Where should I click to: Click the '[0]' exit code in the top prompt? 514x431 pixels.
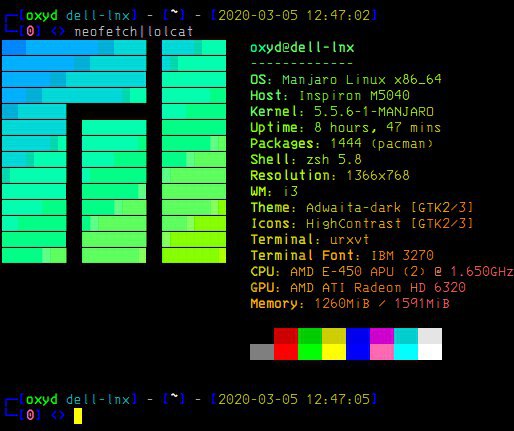click(x=30, y=32)
